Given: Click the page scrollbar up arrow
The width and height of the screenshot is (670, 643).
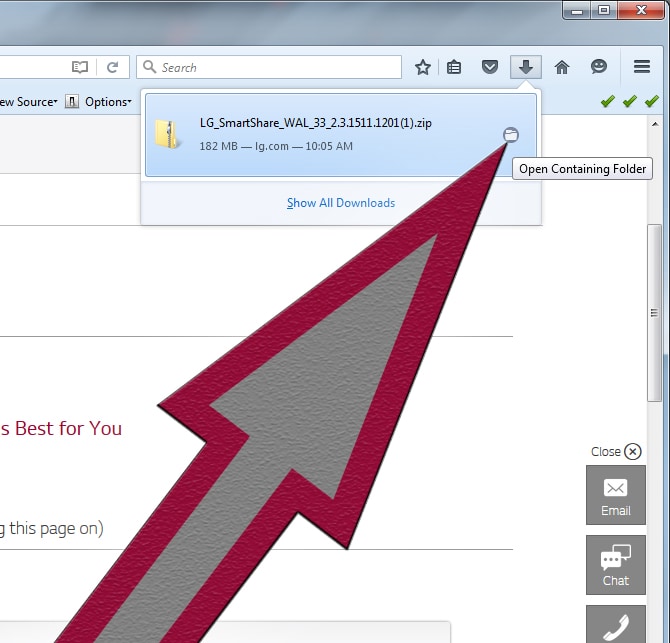Looking at the screenshot, I should click(655, 124).
